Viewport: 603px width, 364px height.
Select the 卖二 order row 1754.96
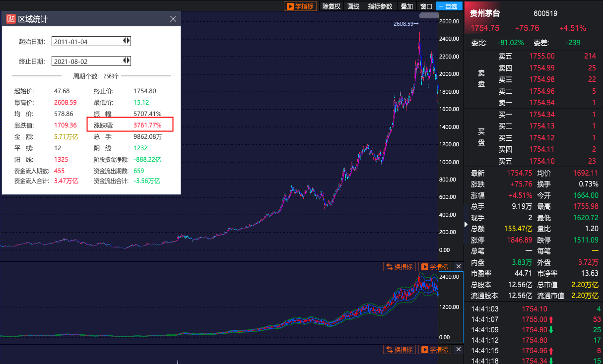[548, 91]
